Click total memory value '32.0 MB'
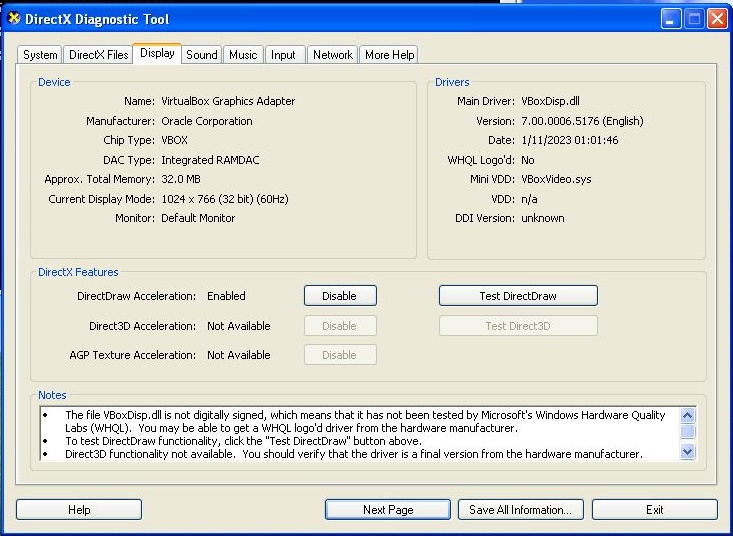The width and height of the screenshot is (733, 536). [181, 179]
